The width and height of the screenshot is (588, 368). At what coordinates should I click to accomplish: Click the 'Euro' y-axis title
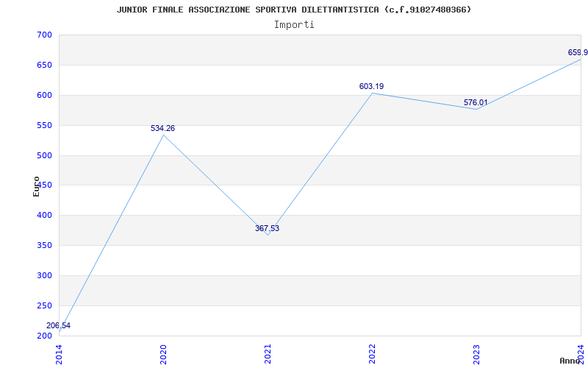(x=36, y=186)
